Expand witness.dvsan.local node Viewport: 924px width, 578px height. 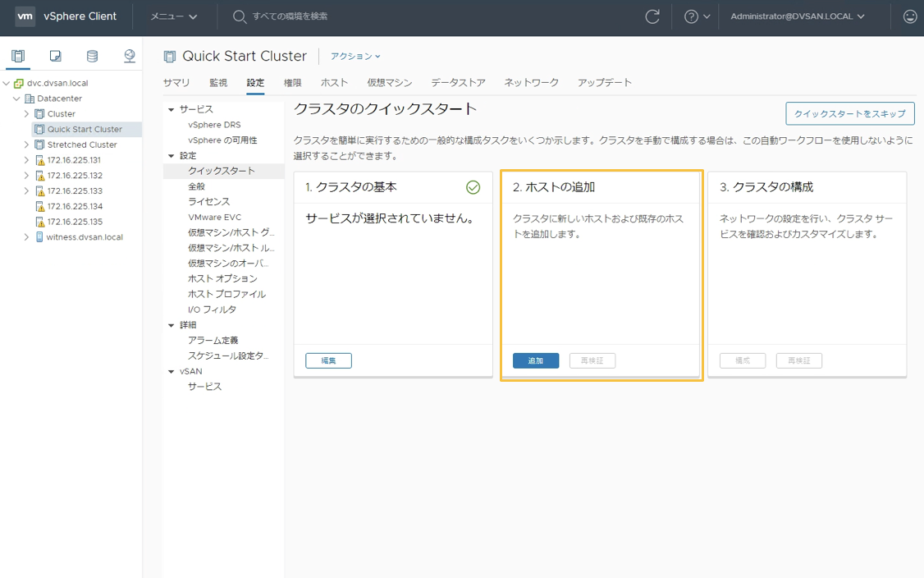[x=26, y=237]
